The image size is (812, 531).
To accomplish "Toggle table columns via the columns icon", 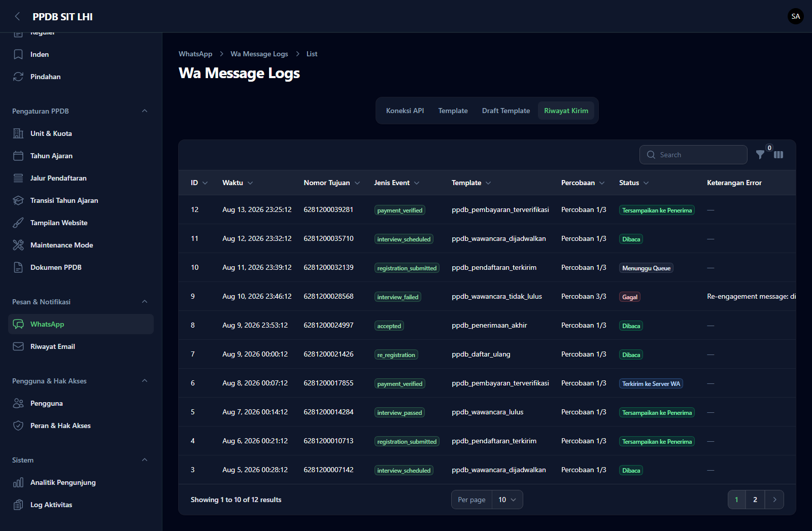I will [779, 155].
